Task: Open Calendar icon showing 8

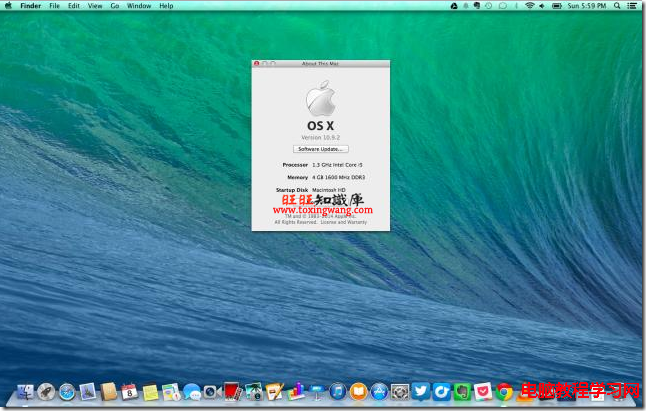Action: [x=129, y=392]
